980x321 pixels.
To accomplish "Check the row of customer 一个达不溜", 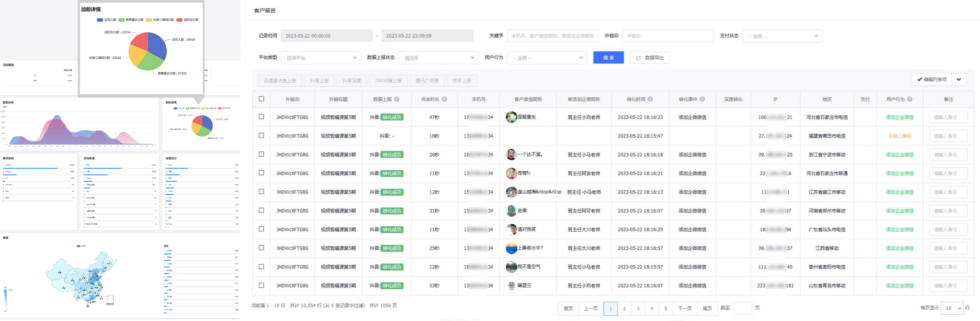I will [x=261, y=154].
